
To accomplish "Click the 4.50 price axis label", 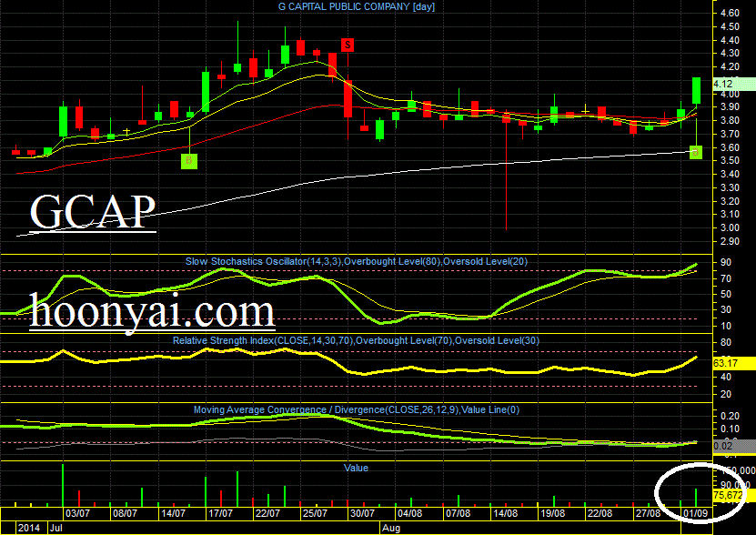I will (729, 27).
